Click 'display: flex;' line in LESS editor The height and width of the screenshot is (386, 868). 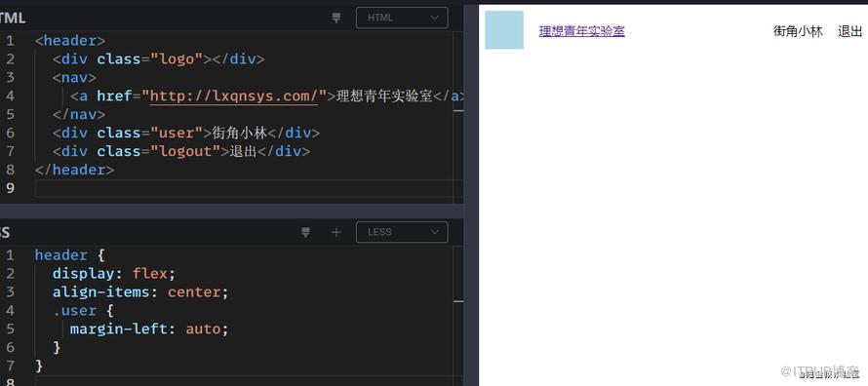tap(114, 274)
